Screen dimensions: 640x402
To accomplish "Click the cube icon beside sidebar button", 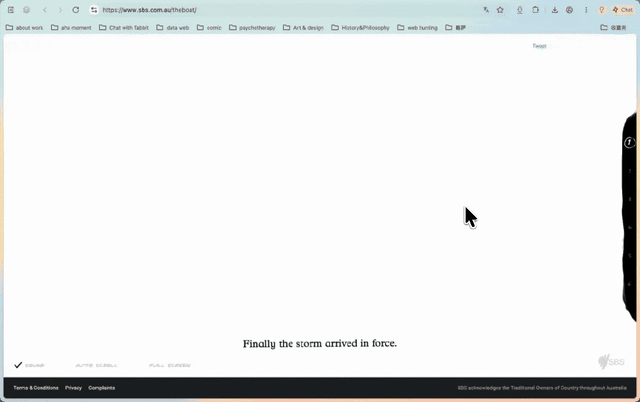I will tap(27, 10).
